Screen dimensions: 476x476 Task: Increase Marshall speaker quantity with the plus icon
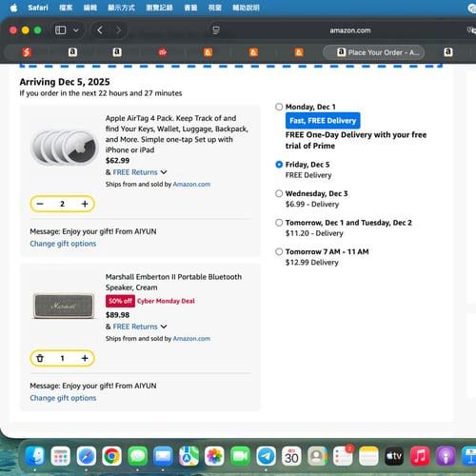[85, 358]
